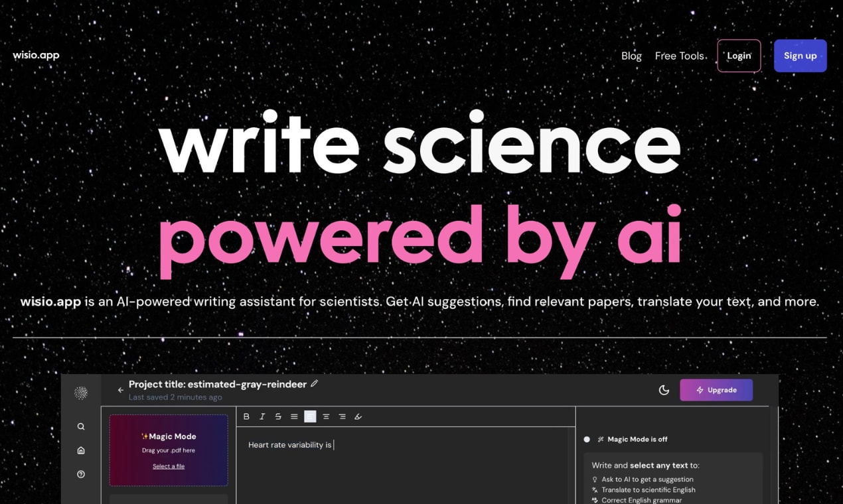Click the Upgrade button
Screen dimensions: 843x504
coord(716,390)
